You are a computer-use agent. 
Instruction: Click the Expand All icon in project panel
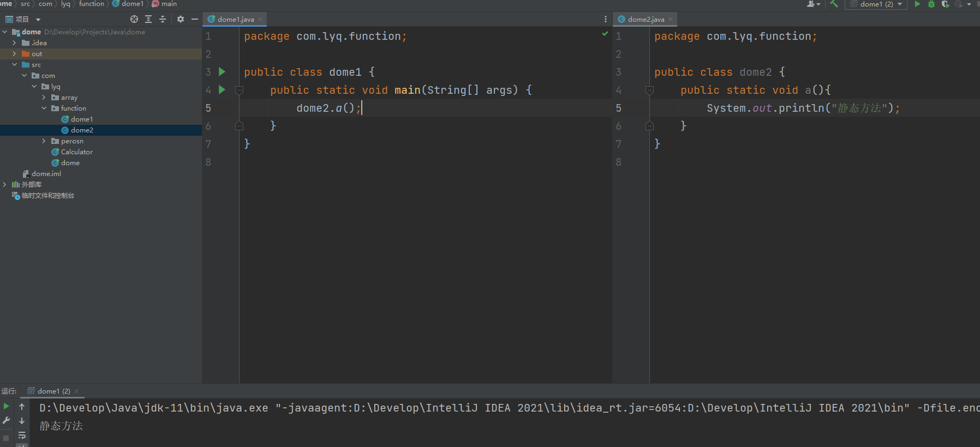click(148, 19)
